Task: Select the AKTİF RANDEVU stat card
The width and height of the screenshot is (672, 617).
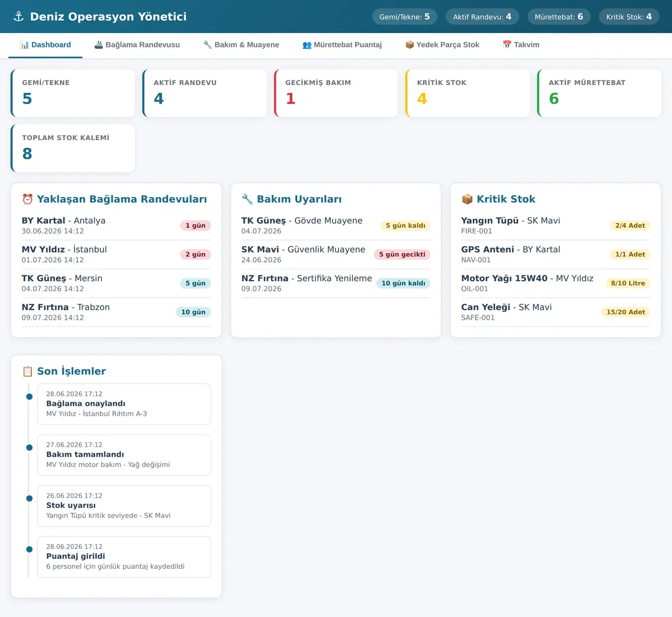Action: click(204, 93)
